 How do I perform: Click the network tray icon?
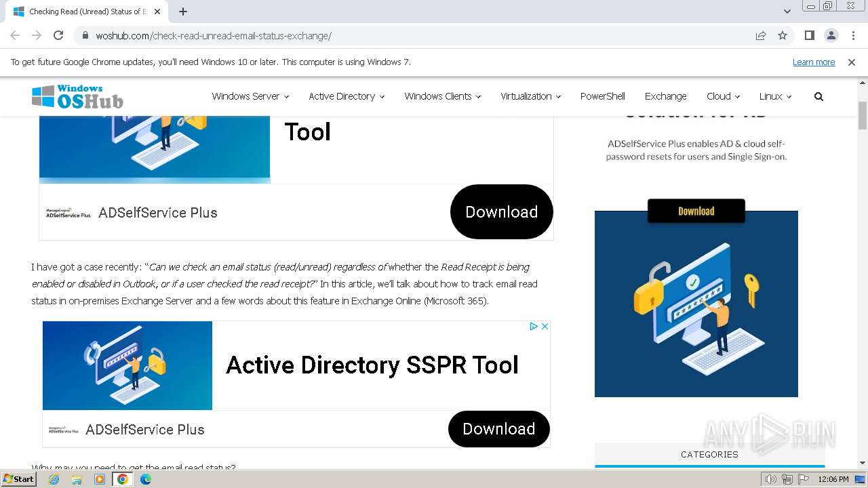(787, 479)
